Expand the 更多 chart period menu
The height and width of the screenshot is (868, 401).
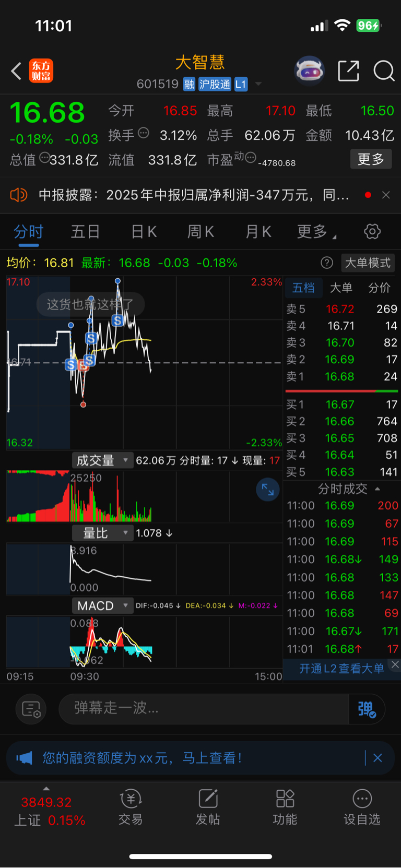[316, 231]
